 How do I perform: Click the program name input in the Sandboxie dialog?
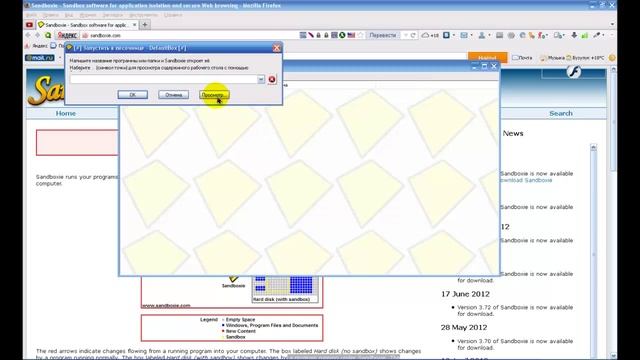[164, 79]
